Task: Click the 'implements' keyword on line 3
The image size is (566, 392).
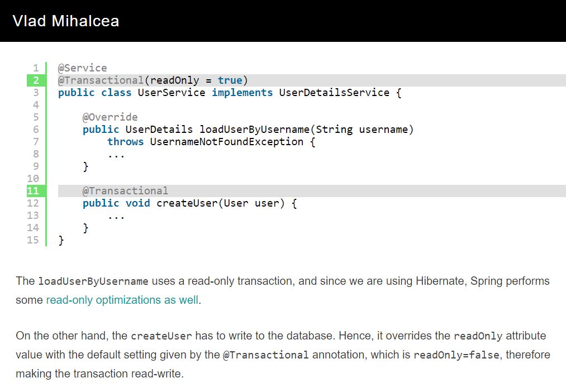Action: [242, 92]
